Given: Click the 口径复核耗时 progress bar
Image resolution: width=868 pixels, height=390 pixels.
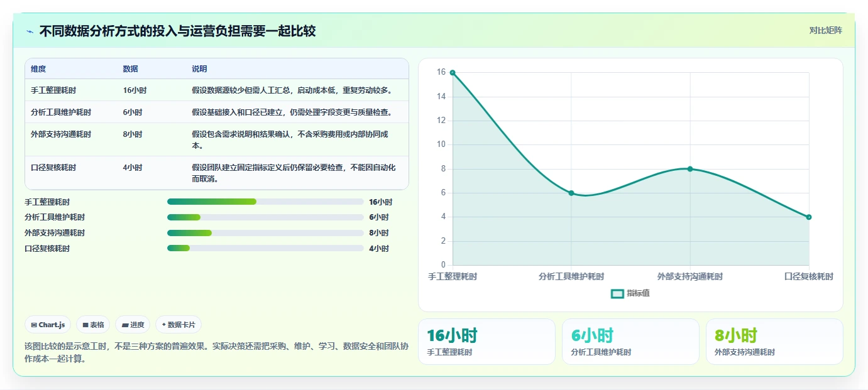Looking at the screenshot, I should (x=265, y=248).
